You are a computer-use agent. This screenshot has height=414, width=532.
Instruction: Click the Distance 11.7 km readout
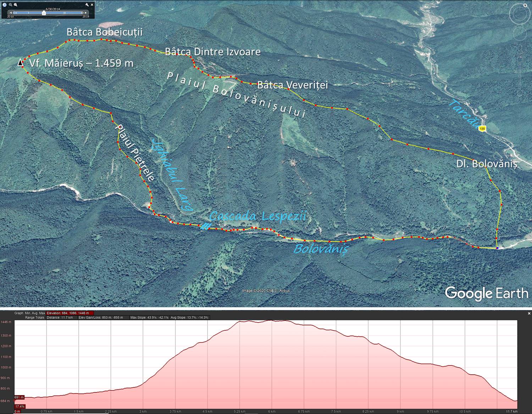pyautogui.click(x=60, y=318)
